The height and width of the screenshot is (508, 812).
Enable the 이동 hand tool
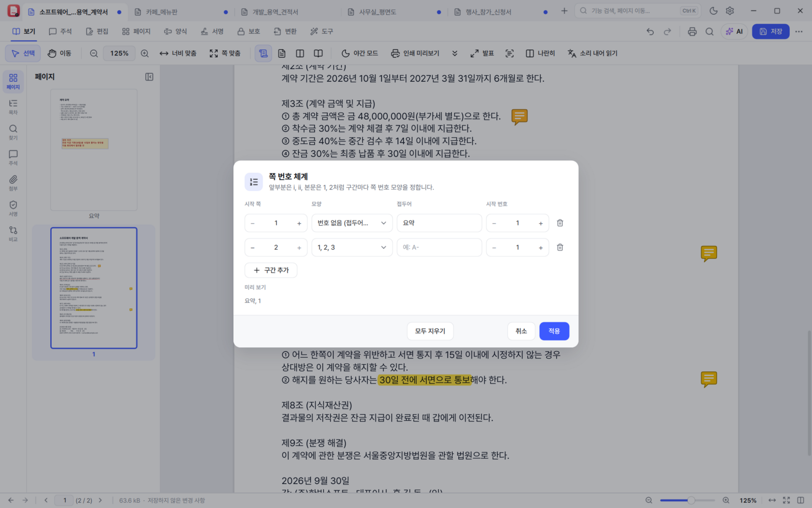coord(59,53)
